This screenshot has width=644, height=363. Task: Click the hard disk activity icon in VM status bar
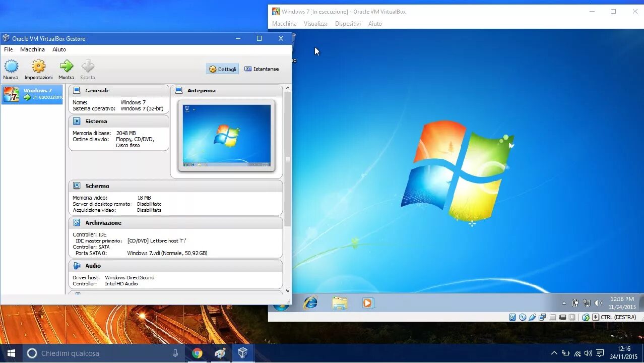[512, 317]
